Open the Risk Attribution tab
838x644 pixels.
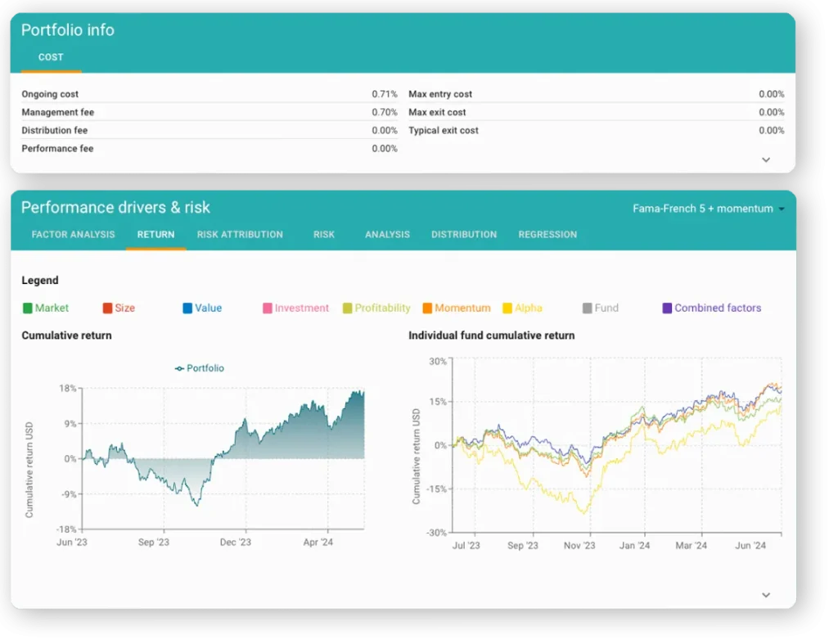pos(240,234)
